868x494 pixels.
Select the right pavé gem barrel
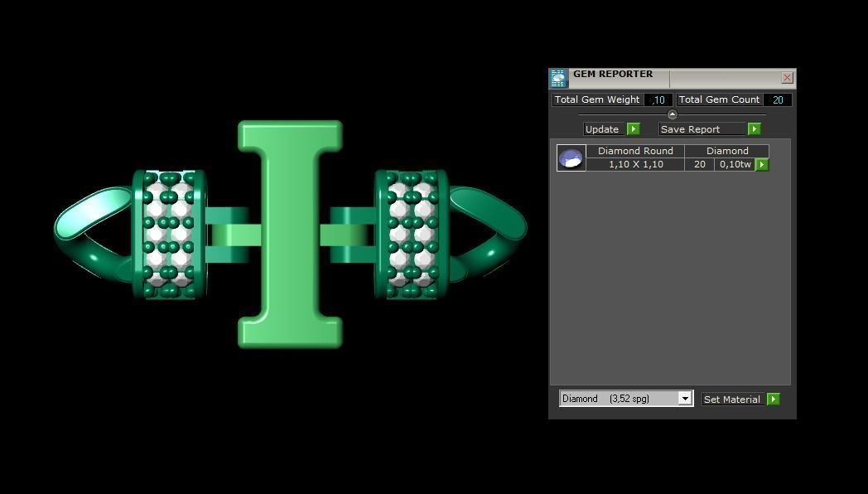[412, 235]
